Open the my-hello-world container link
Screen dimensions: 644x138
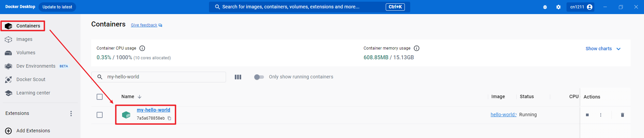click(x=153, y=110)
